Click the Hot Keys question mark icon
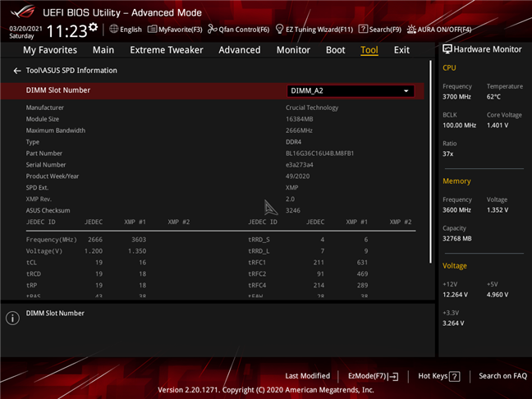This screenshot has height=399, width=532. pyautogui.click(x=455, y=376)
